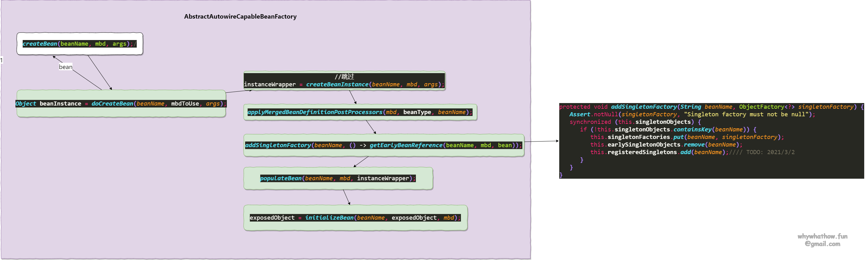Click the synchronized singletonObjects line
Screen dimensions: 868x260
[x=635, y=122]
